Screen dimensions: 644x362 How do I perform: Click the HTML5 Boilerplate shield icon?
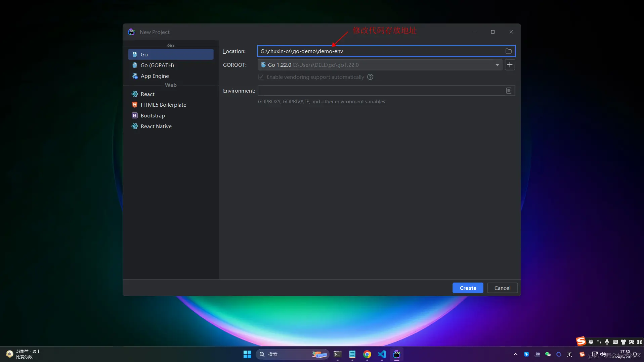pyautogui.click(x=135, y=105)
